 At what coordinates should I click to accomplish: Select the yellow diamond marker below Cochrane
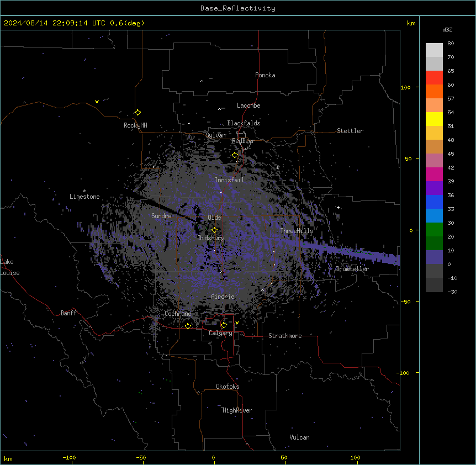pyautogui.click(x=188, y=326)
